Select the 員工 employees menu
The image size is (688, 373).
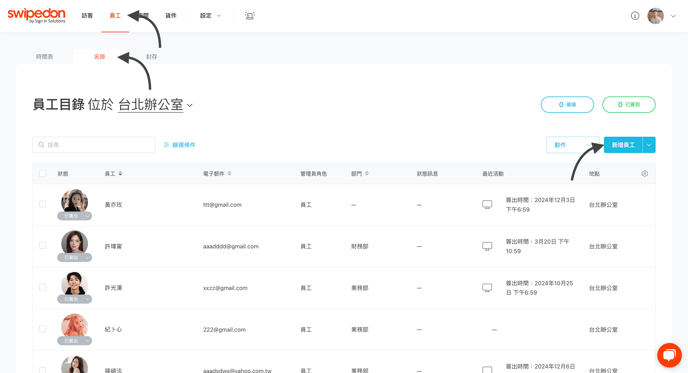[x=115, y=16]
